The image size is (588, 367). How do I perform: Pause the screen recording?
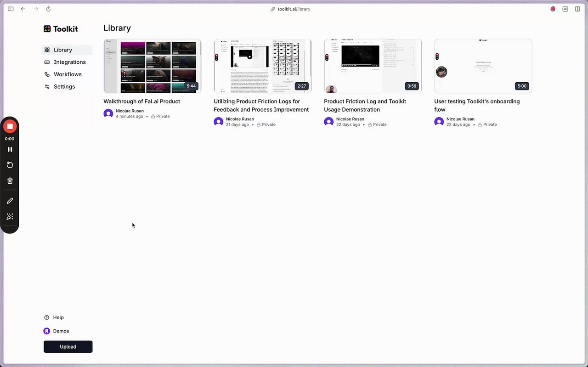point(10,149)
